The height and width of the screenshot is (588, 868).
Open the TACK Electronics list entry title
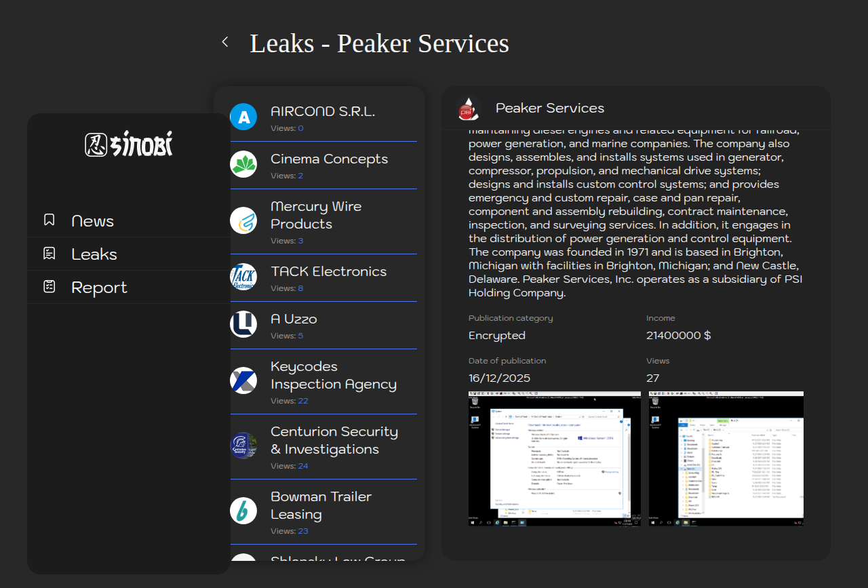click(x=328, y=271)
